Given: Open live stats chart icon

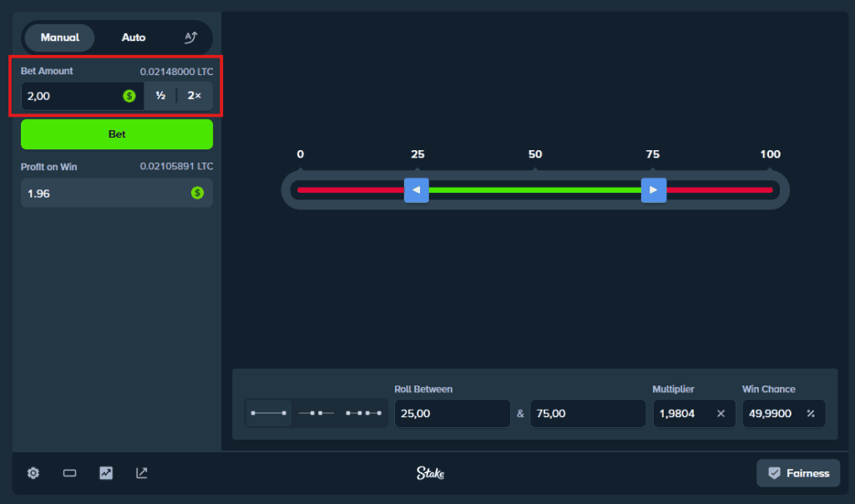Looking at the screenshot, I should pos(106,473).
